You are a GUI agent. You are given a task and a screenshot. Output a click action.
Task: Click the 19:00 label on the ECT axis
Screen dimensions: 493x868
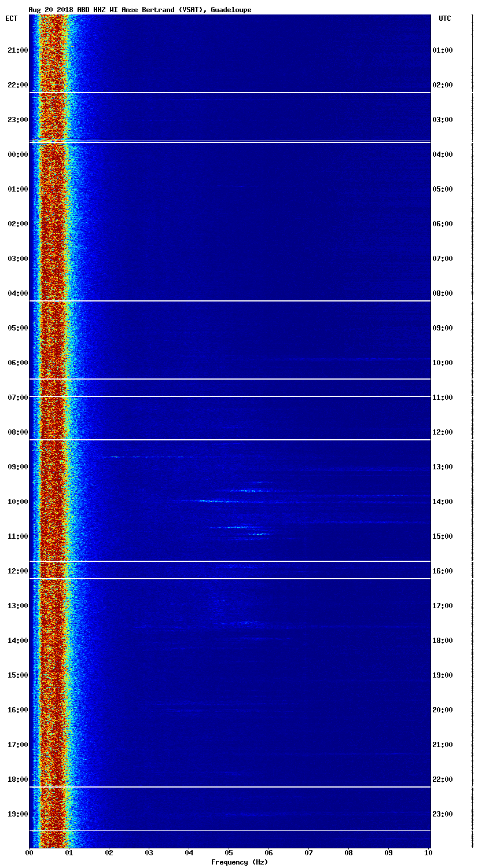pos(17,814)
